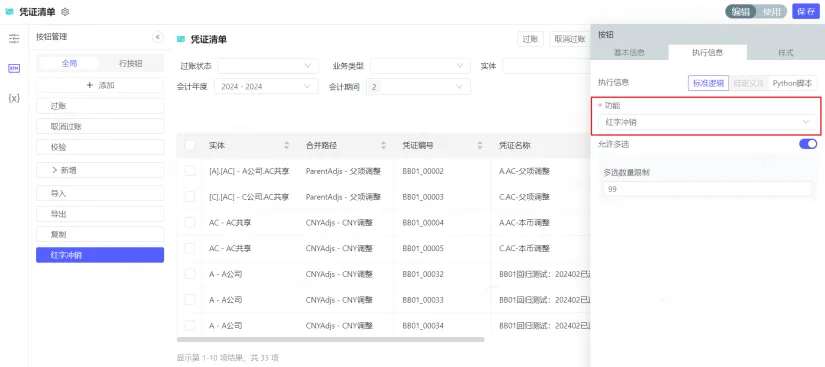Check the select-all checkbox in table header
The width and height of the screenshot is (825, 367).
coord(190,145)
